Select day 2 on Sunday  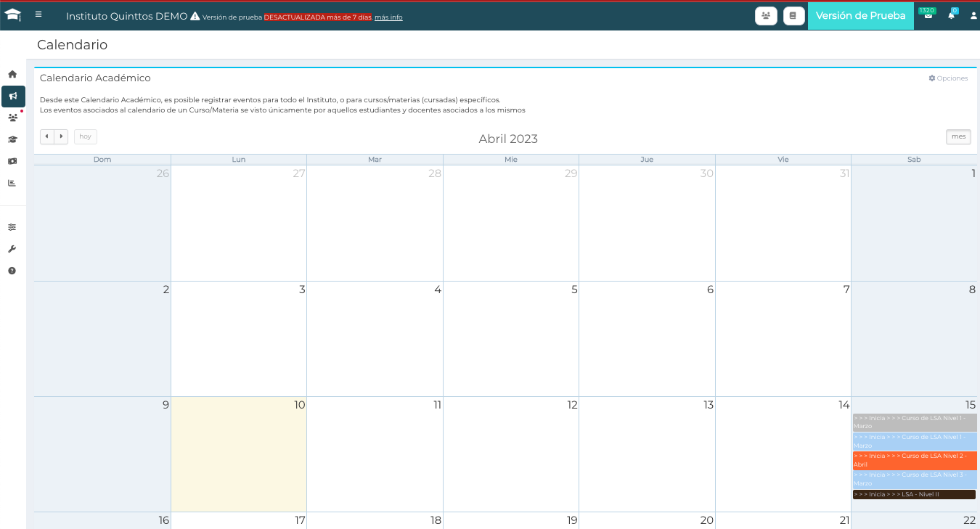(102, 339)
